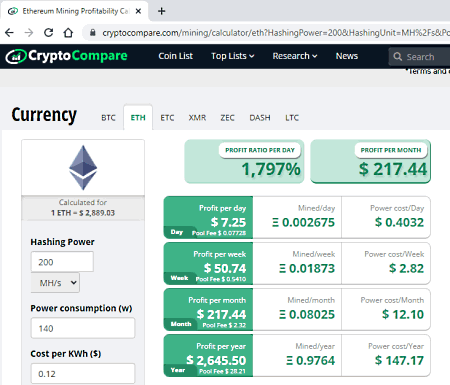This screenshot has width=450, height=385.
Task: Click the $ 147.17 power cost per year
Action: (x=399, y=360)
